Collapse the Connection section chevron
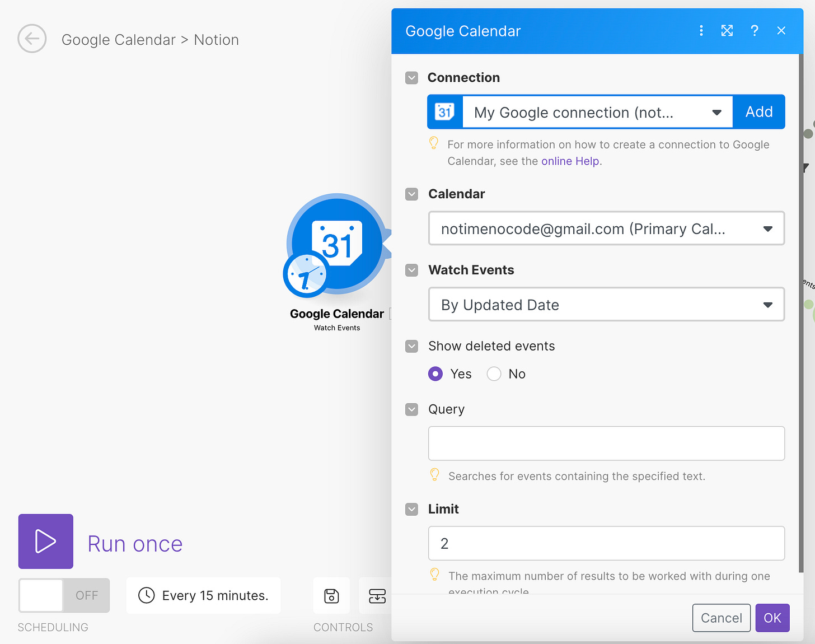The image size is (815, 644). [x=411, y=78]
